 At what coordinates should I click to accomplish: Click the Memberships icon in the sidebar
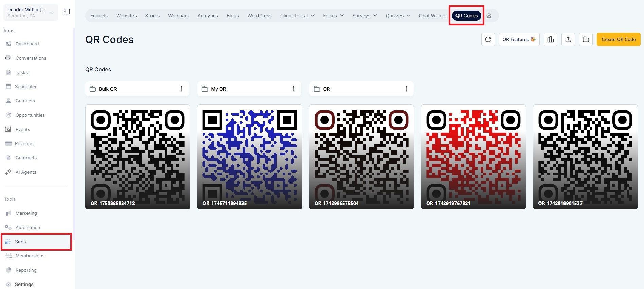(x=8, y=256)
